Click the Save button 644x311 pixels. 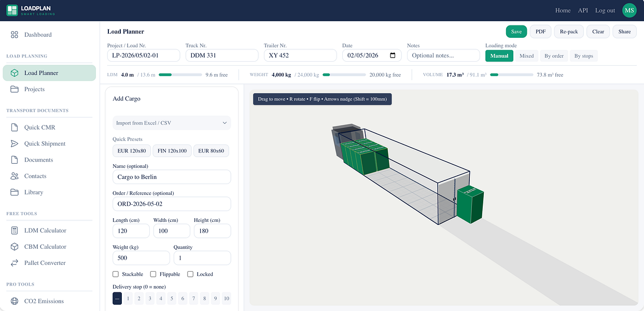pyautogui.click(x=516, y=32)
